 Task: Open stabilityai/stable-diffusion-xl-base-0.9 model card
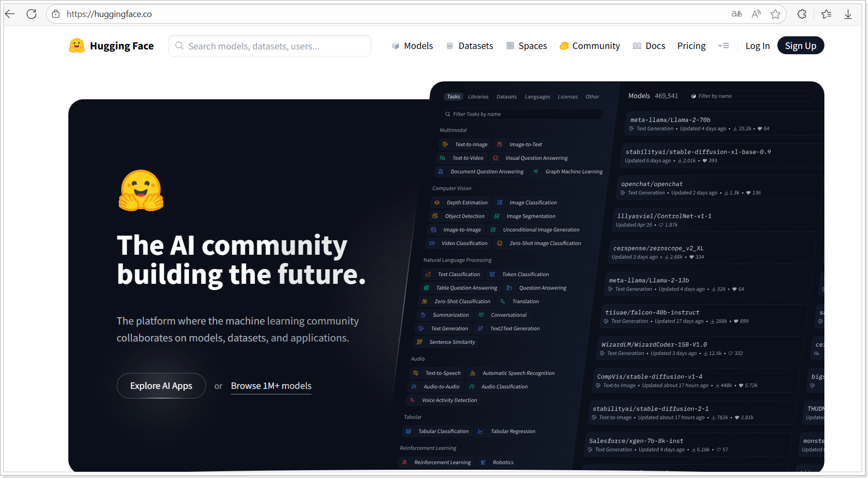click(722, 156)
